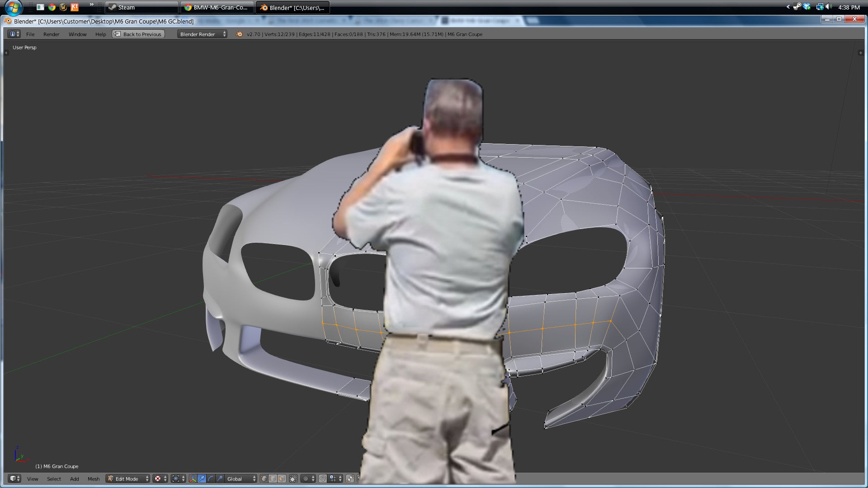Enable the rotate manipulator

pyautogui.click(x=211, y=479)
